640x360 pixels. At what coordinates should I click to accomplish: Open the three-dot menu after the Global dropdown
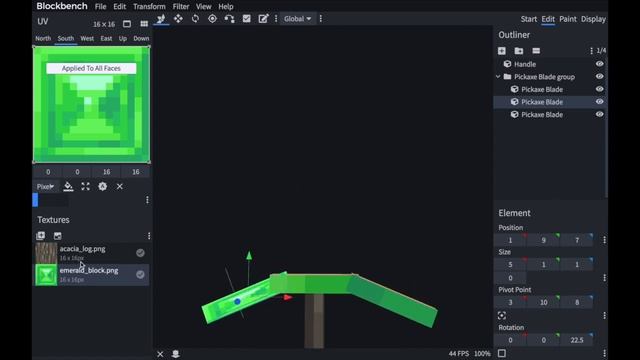pos(321,19)
